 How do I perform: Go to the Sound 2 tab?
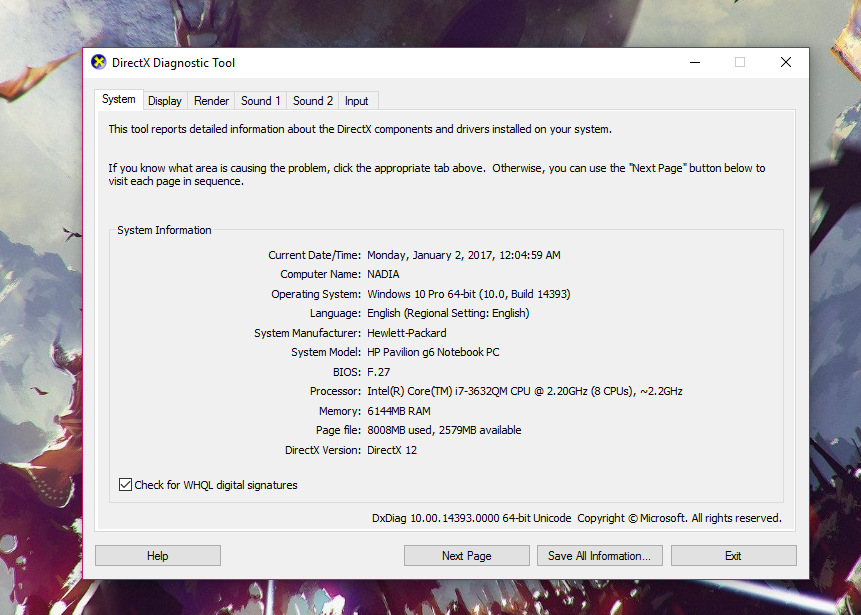tap(313, 101)
